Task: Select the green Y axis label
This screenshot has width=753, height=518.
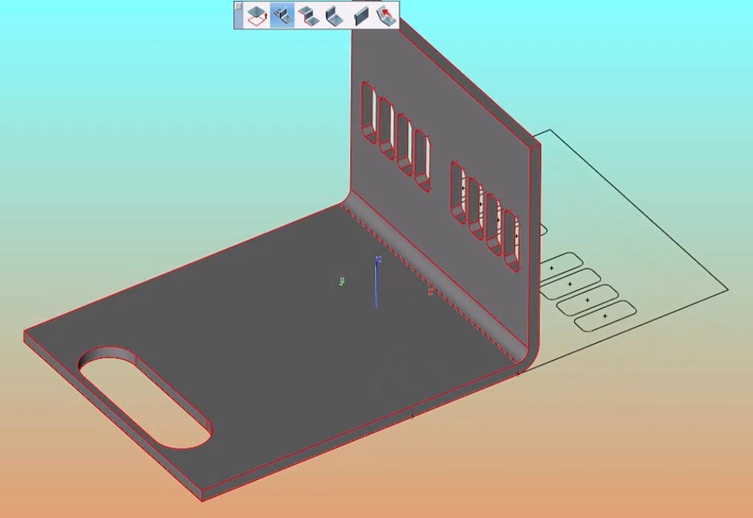Action: pos(342,281)
